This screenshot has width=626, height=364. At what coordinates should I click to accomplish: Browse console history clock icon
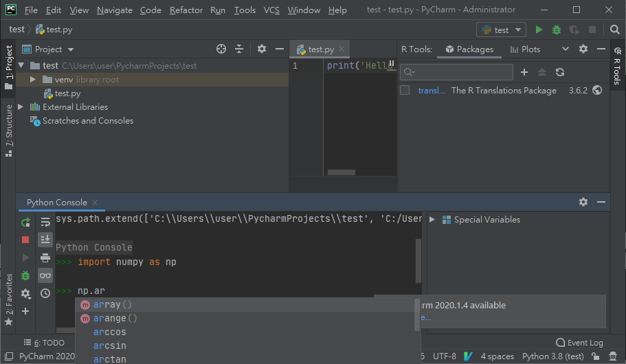pos(45,293)
